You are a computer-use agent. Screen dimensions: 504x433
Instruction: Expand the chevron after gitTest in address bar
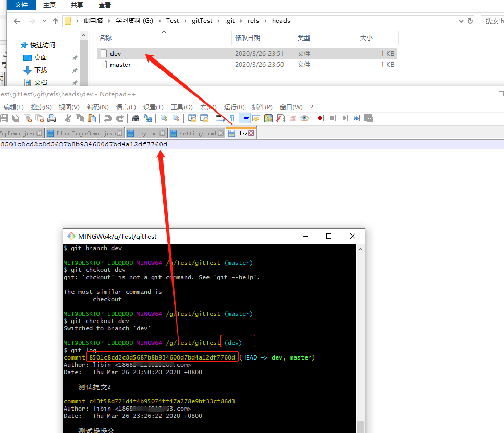pyautogui.click(x=218, y=21)
